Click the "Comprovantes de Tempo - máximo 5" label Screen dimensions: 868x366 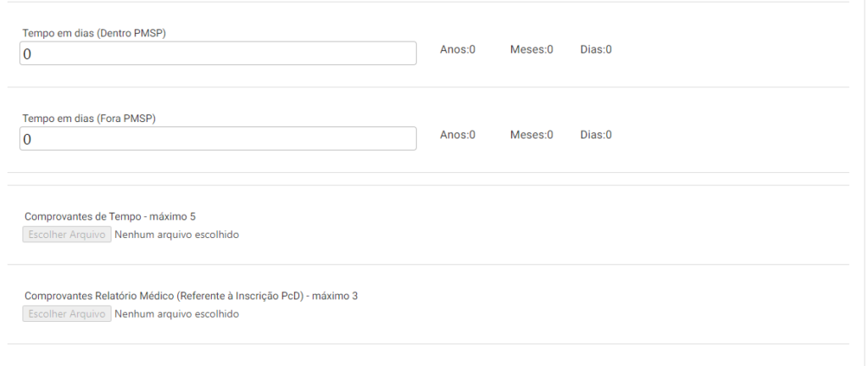coord(110,217)
